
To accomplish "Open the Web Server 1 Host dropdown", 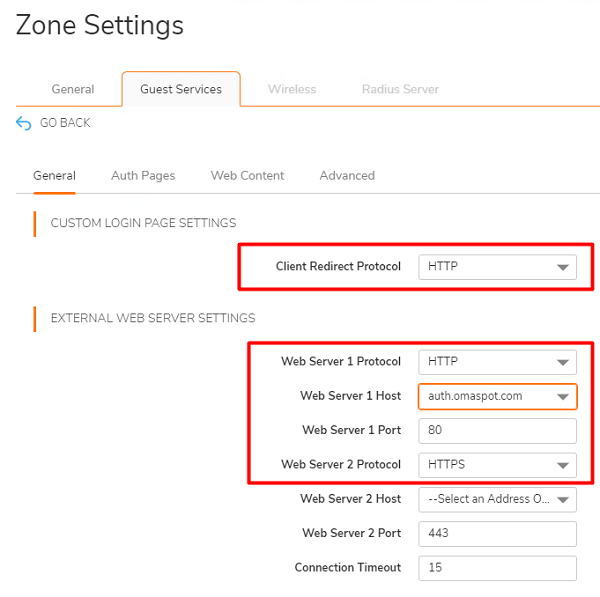I will (x=497, y=396).
